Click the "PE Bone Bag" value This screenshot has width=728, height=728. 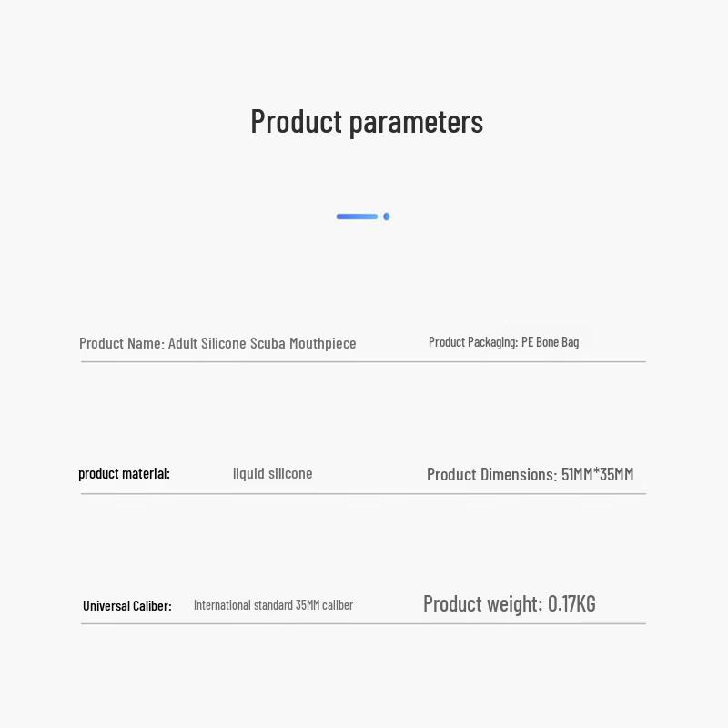pyautogui.click(x=550, y=342)
